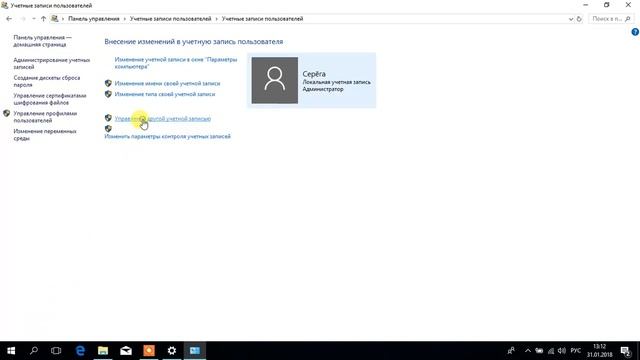640x360 pixels.
Task: Open 'Панель управления' breadcrumb
Action: (x=94, y=19)
